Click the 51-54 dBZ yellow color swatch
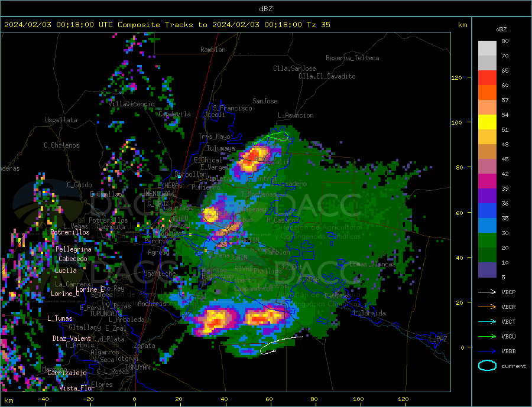 [x=487, y=122]
